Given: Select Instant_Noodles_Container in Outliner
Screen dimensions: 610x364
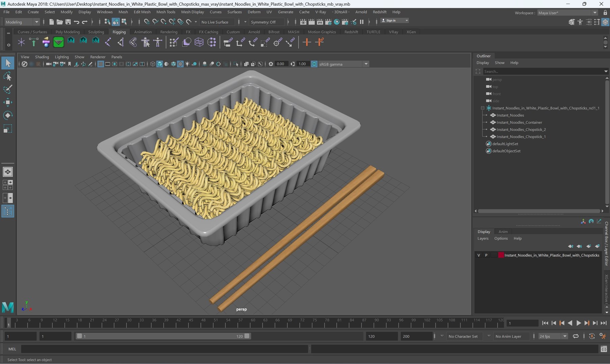Looking at the screenshot, I should click(x=519, y=122).
